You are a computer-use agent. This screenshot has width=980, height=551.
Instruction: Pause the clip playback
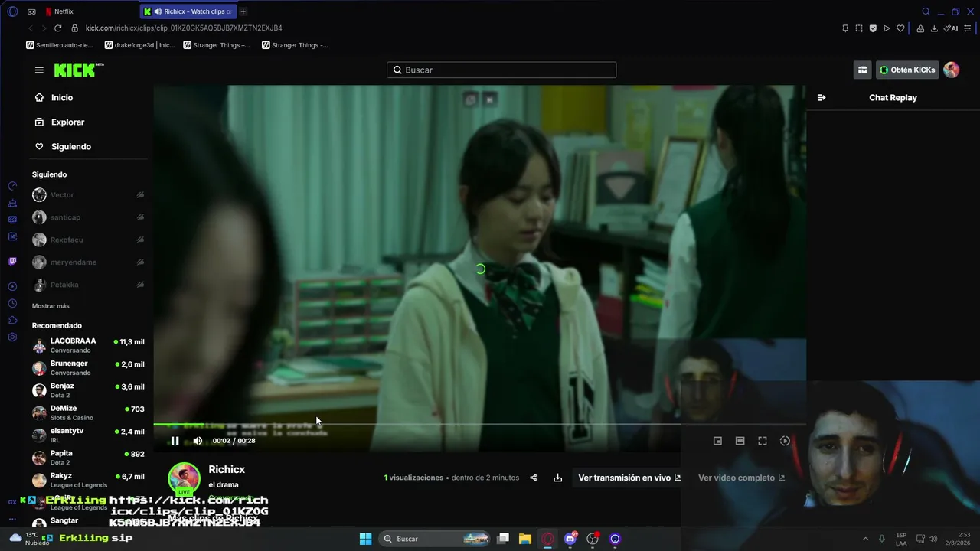[x=175, y=441]
